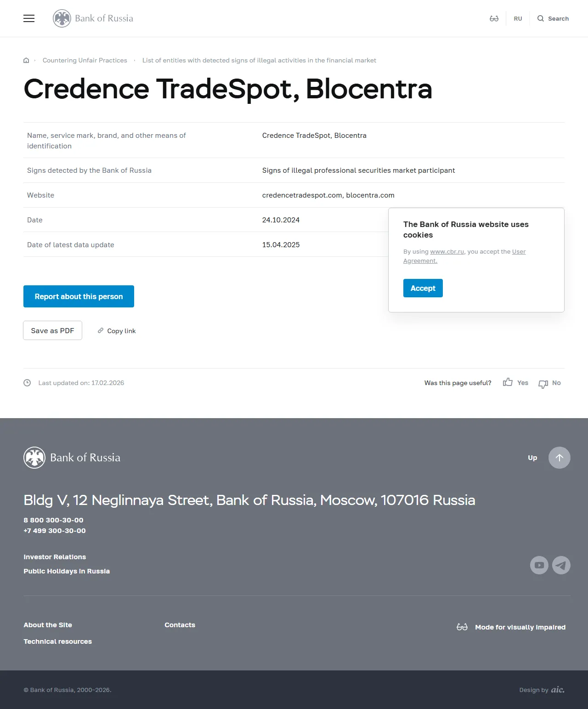Toggle visually impaired glasses icon in header
Viewport: 588px width, 709px height.
(x=494, y=18)
